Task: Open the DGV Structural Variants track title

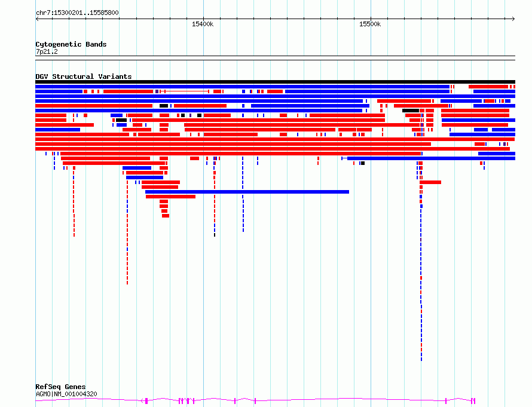Action: point(84,76)
